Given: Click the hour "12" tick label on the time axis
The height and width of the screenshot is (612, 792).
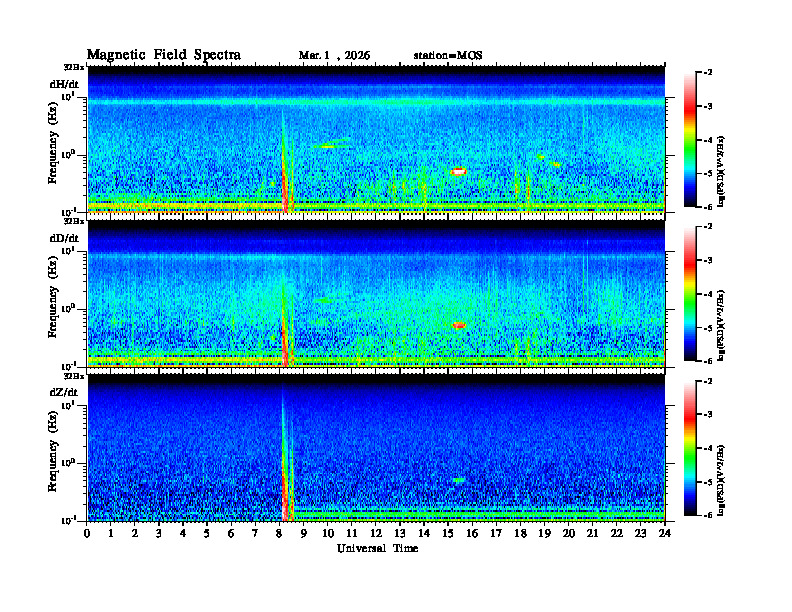Looking at the screenshot, I should [376, 534].
